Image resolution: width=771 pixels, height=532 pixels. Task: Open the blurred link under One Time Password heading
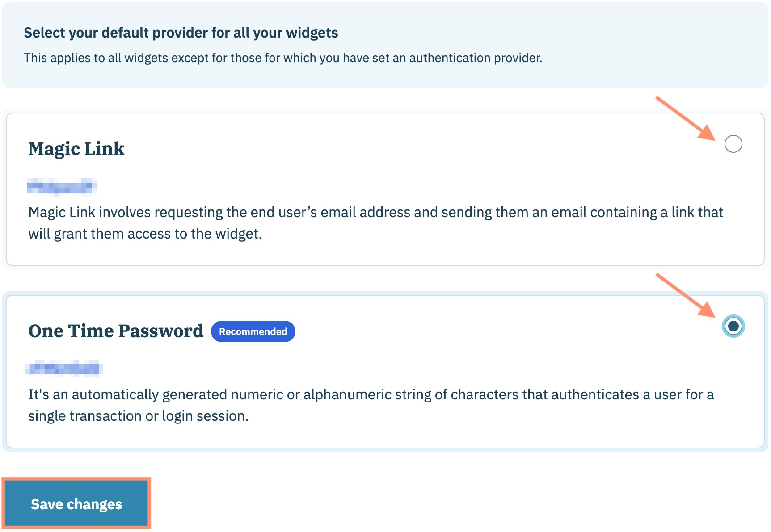(x=64, y=369)
